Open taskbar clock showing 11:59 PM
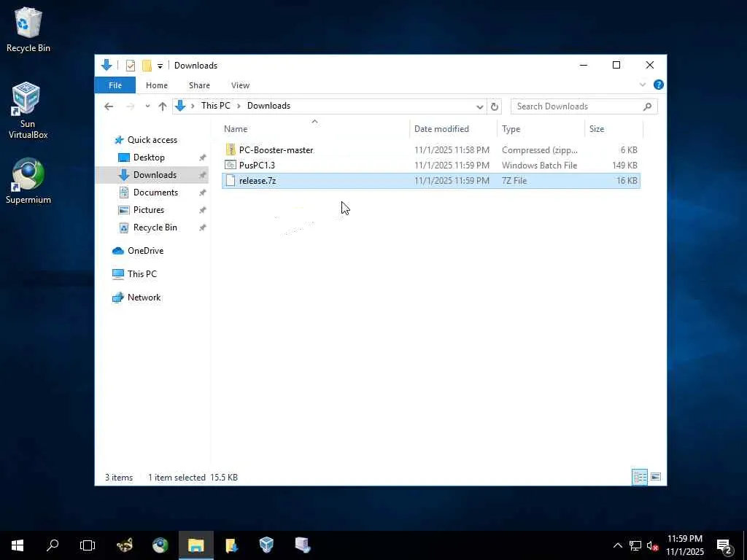The height and width of the screenshot is (560, 747). coord(684,545)
